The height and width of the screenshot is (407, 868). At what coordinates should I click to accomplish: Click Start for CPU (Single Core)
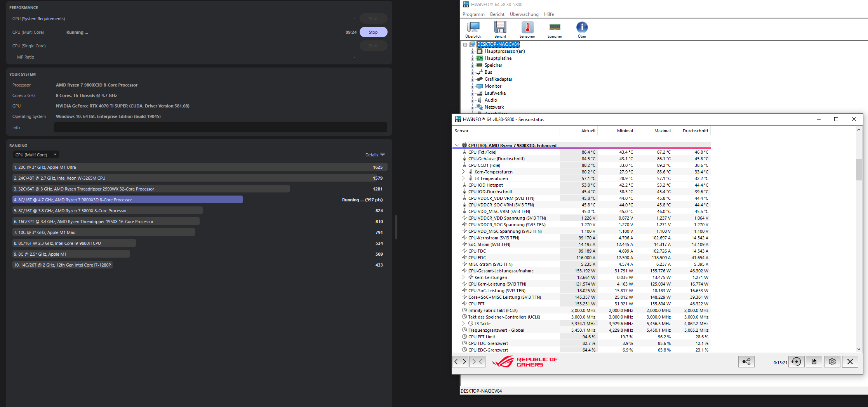coord(373,46)
